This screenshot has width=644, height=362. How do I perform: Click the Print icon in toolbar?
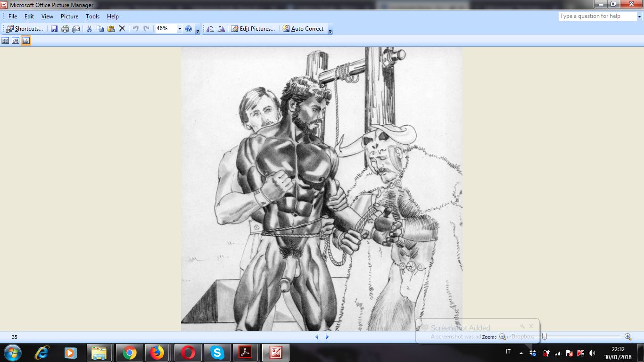pyautogui.click(x=65, y=29)
